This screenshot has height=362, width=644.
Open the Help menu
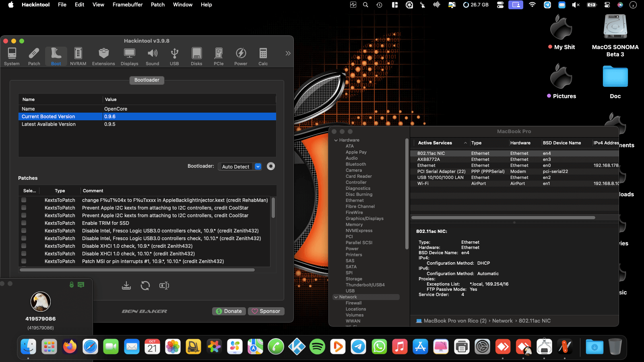206,5
